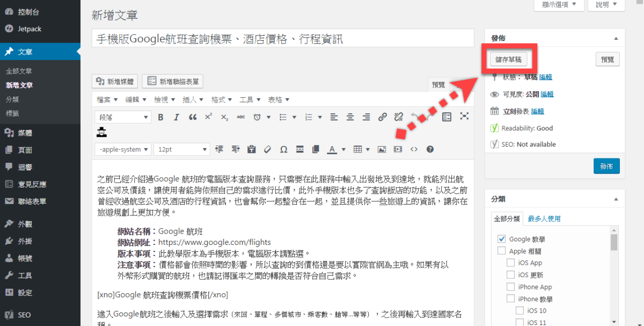Toggle strikethrough ABC icon

pyautogui.click(x=241, y=117)
